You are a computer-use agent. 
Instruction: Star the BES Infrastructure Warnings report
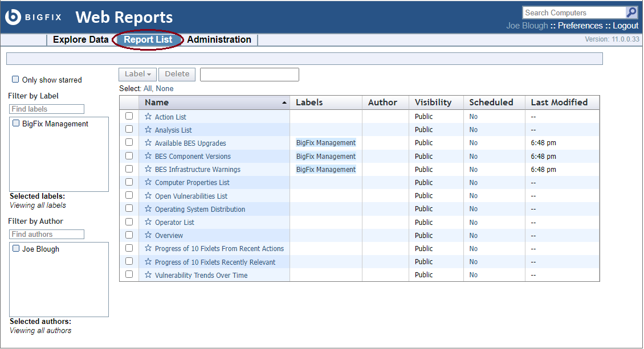[x=148, y=169]
